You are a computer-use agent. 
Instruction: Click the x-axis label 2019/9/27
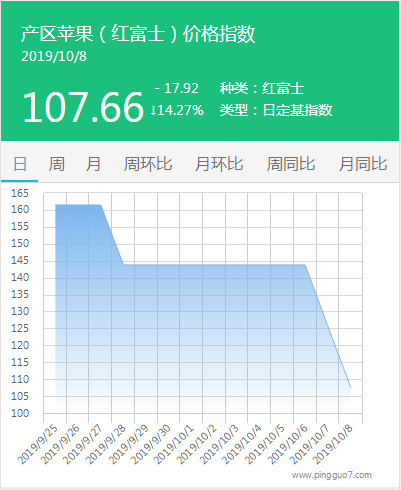(83, 444)
